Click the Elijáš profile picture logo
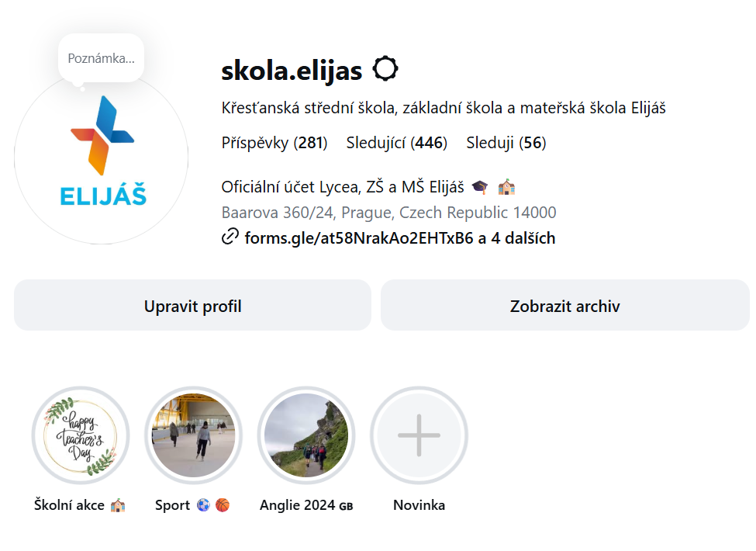756x551 pixels. [x=102, y=158]
